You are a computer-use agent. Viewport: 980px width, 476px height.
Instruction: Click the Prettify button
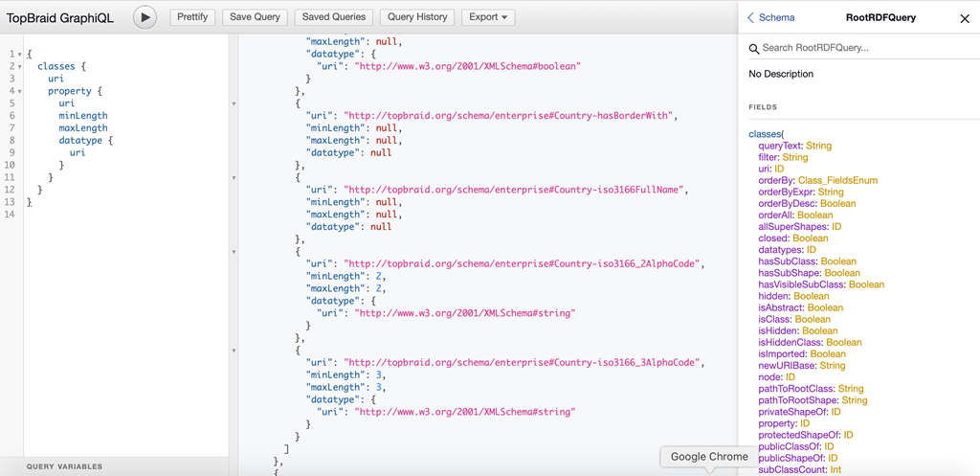tap(192, 17)
